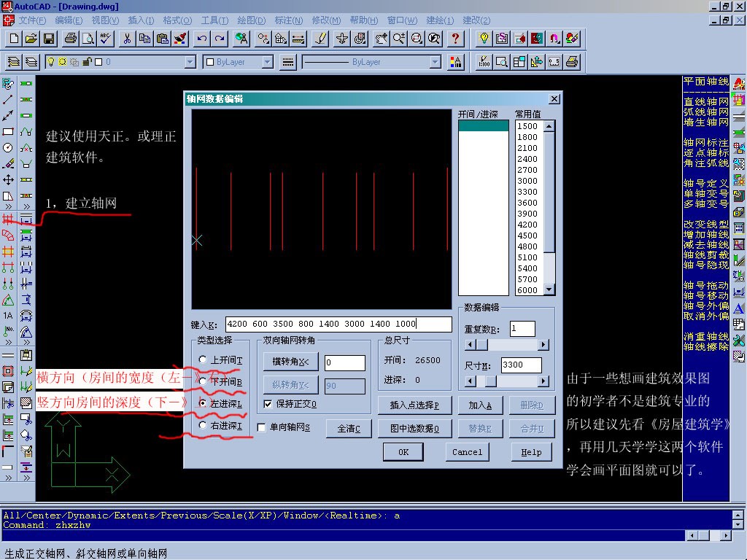Click the Zoom realtime magnifier icon
The height and width of the screenshot is (560, 747).
[x=399, y=39]
